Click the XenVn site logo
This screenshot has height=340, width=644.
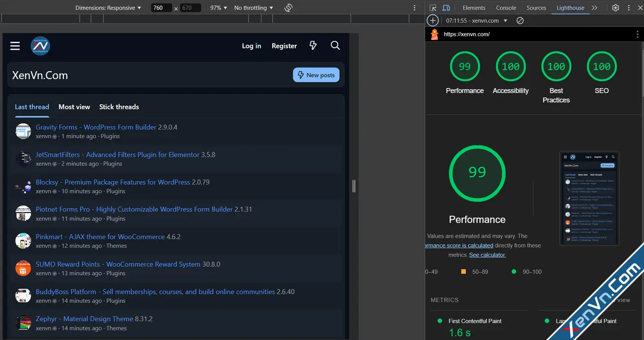click(x=40, y=46)
